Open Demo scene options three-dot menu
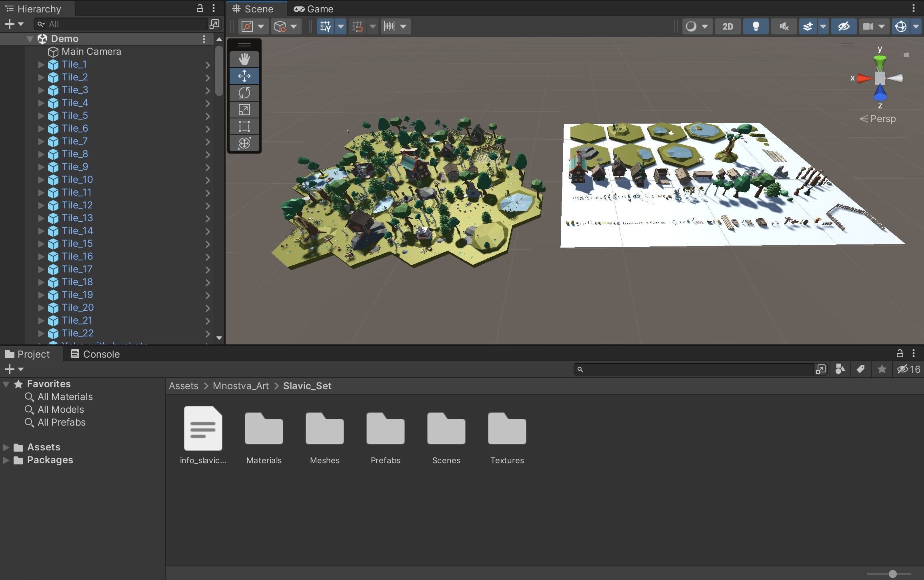Image resolution: width=924 pixels, height=580 pixels. pos(204,39)
